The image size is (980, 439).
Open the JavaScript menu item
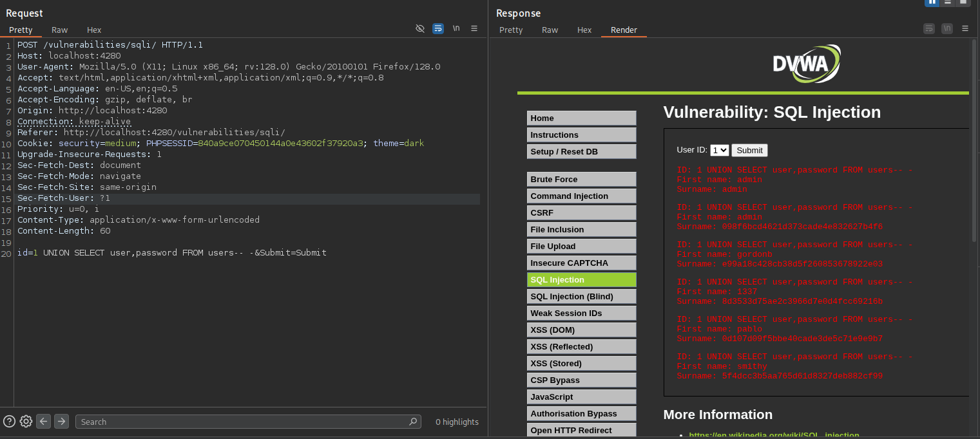[582, 397]
